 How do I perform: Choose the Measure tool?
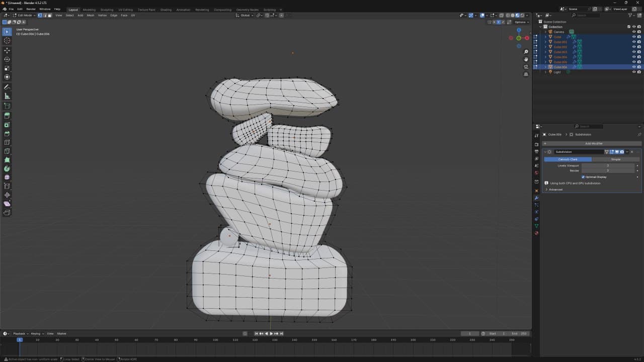7,96
